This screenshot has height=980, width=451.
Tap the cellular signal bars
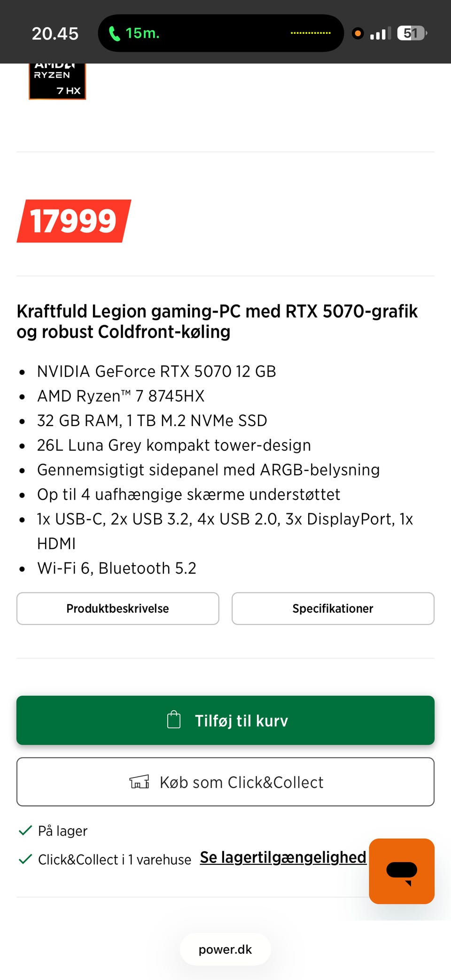pos(380,34)
